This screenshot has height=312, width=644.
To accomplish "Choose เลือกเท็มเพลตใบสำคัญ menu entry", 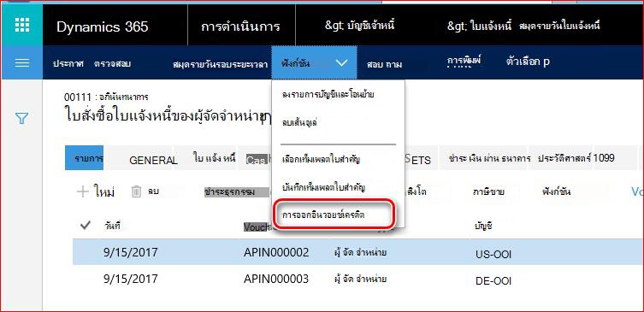I will [x=321, y=159].
